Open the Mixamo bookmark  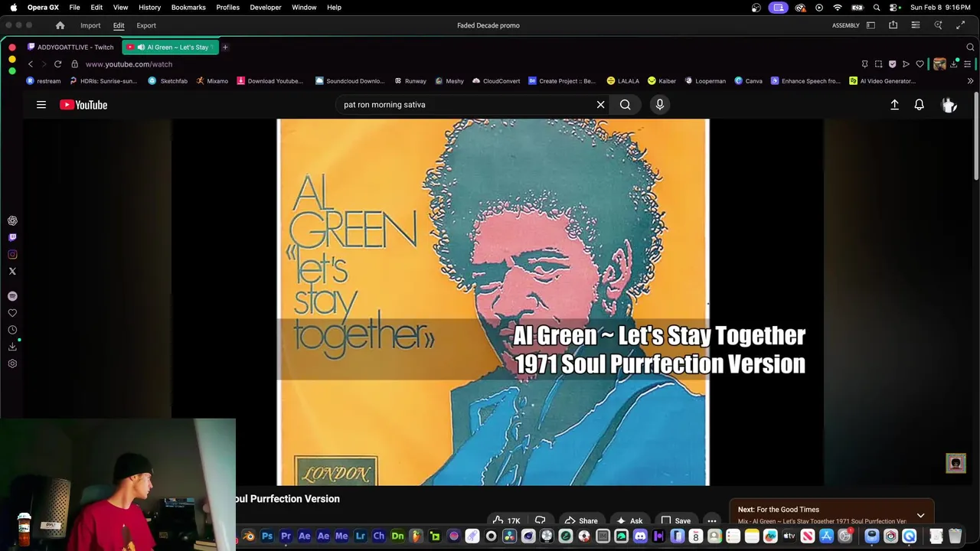(212, 80)
